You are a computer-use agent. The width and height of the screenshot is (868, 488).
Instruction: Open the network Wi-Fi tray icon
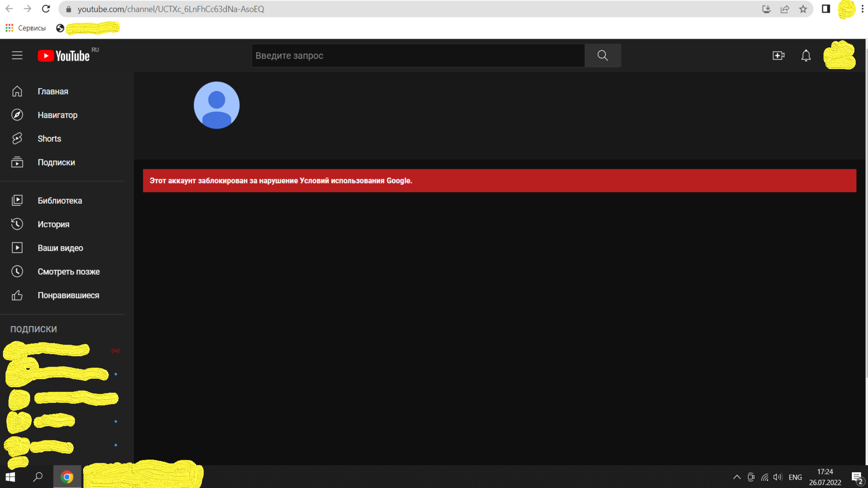click(x=765, y=477)
